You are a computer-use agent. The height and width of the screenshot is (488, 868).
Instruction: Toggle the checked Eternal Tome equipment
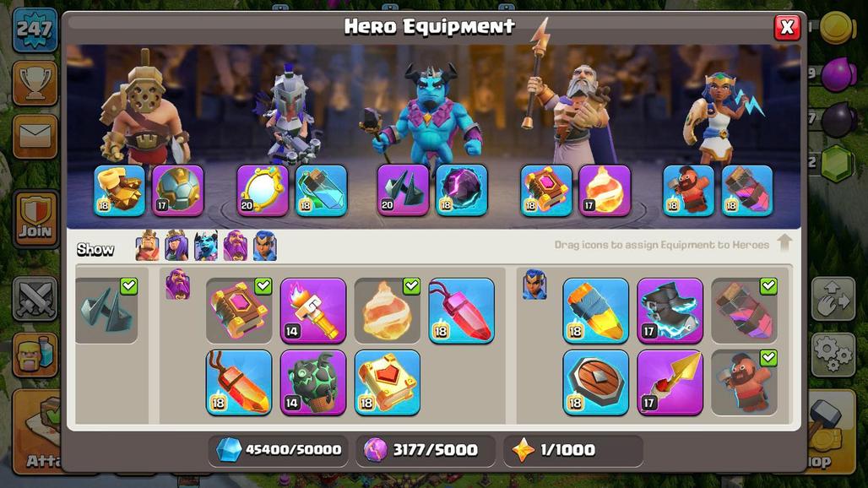click(x=239, y=311)
